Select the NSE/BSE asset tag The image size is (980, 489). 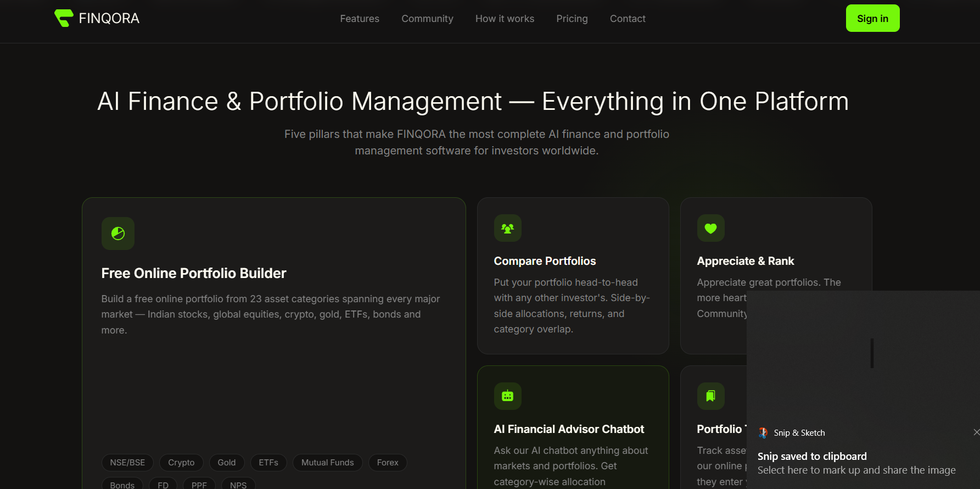click(127, 463)
